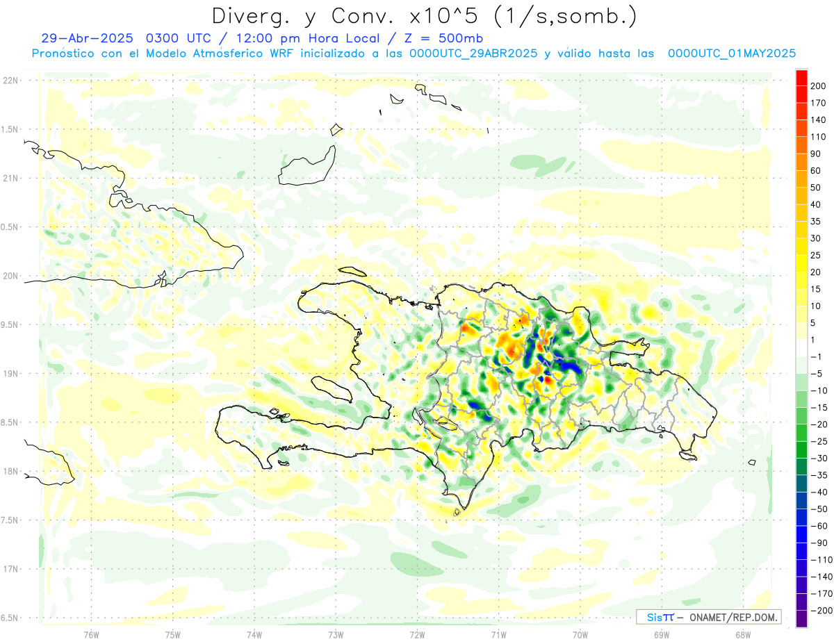The image size is (834, 644).
Task: Click the blue colorbar swatch between -60 and -90
Action: point(802,534)
